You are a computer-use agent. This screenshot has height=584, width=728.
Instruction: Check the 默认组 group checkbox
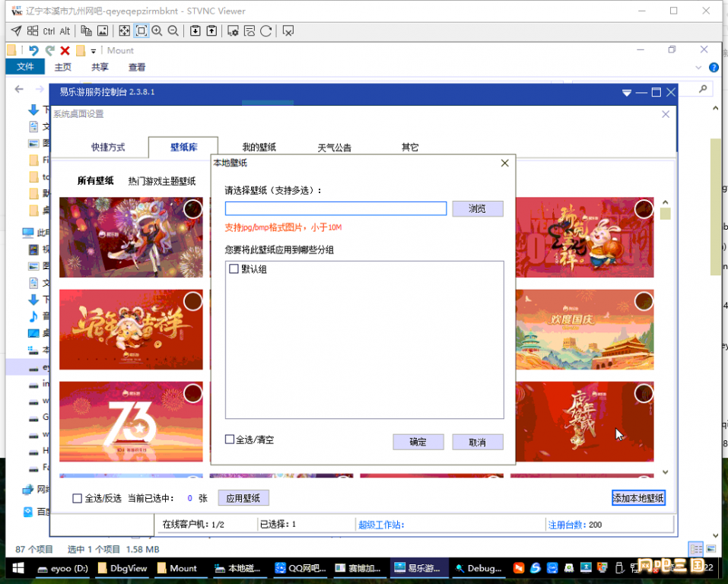(x=234, y=268)
